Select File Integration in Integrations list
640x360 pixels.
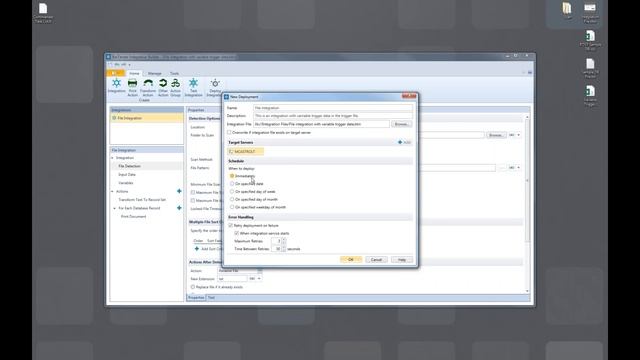pyautogui.click(x=147, y=118)
